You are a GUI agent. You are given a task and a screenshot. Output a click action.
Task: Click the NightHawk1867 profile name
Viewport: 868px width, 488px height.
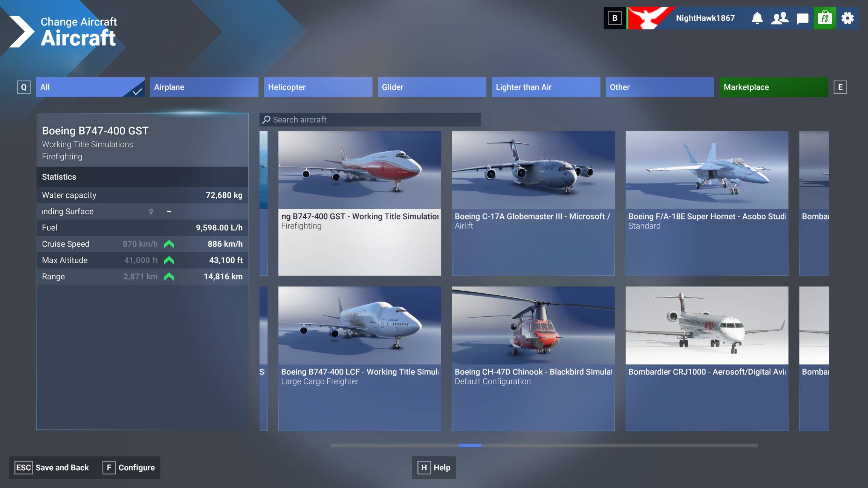coord(705,18)
